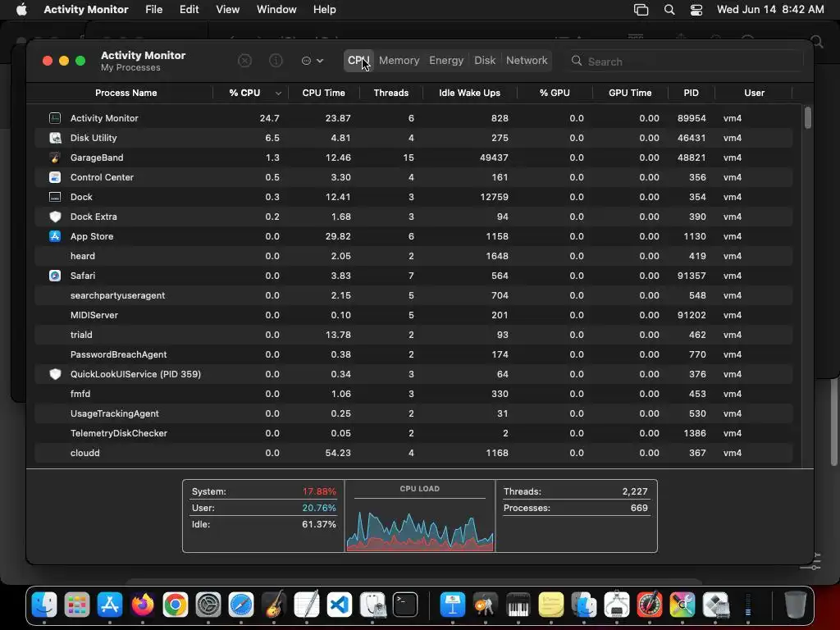Screen dimensions: 840x630
Task: Open Visual Studio Code from the Dock
Action: click(340, 605)
